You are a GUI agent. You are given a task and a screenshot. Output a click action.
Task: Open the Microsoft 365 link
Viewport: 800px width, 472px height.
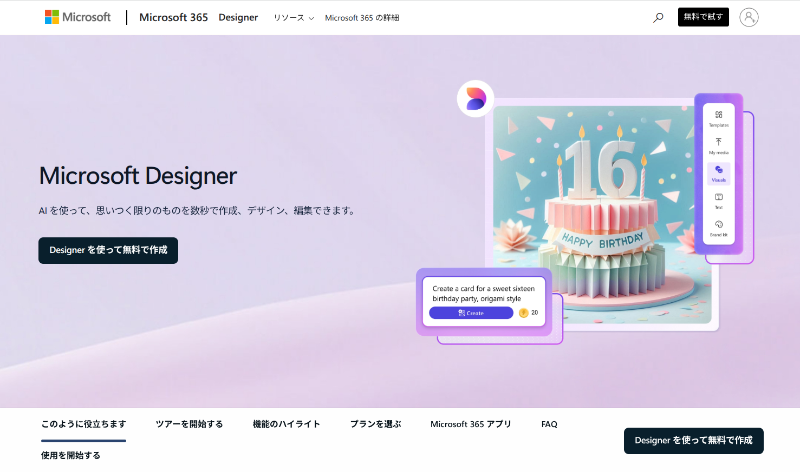point(173,17)
